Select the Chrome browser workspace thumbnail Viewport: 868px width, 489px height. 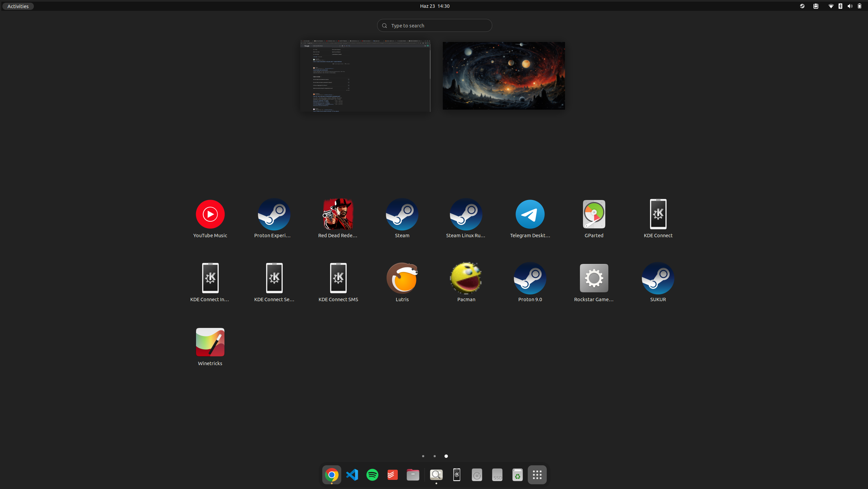(365, 76)
